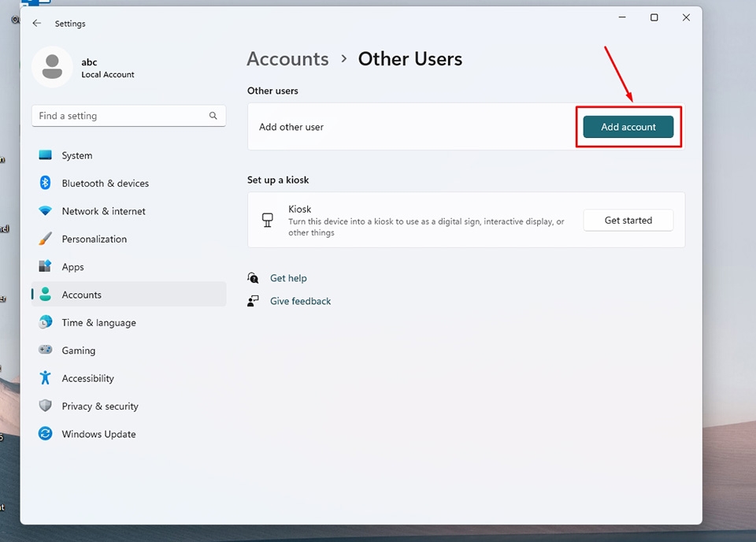Click the Give feedback person icon

[253, 301]
